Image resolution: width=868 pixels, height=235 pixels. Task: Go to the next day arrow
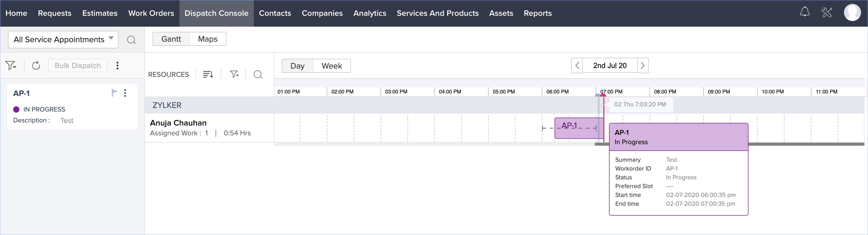(x=643, y=65)
